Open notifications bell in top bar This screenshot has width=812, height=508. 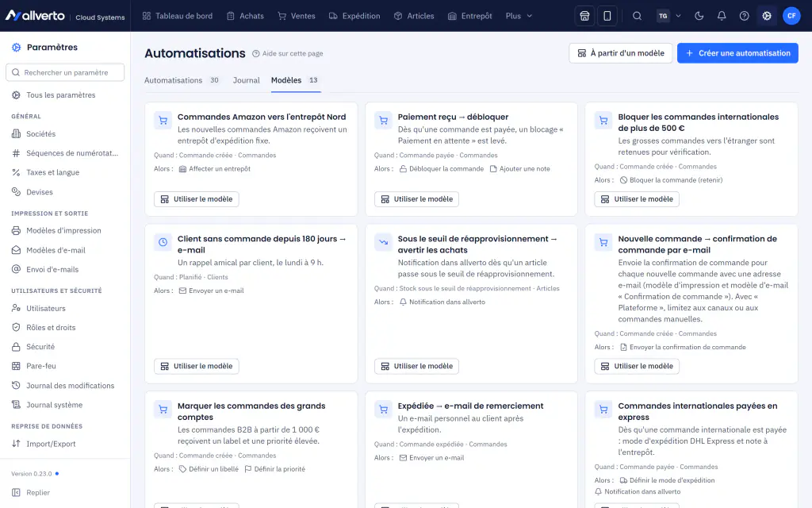click(722, 16)
